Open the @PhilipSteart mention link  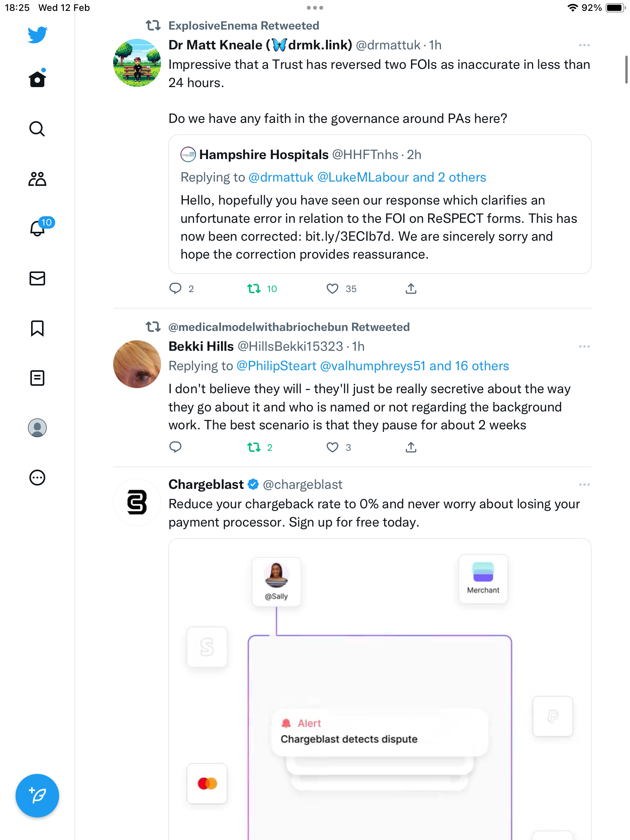pos(276,366)
